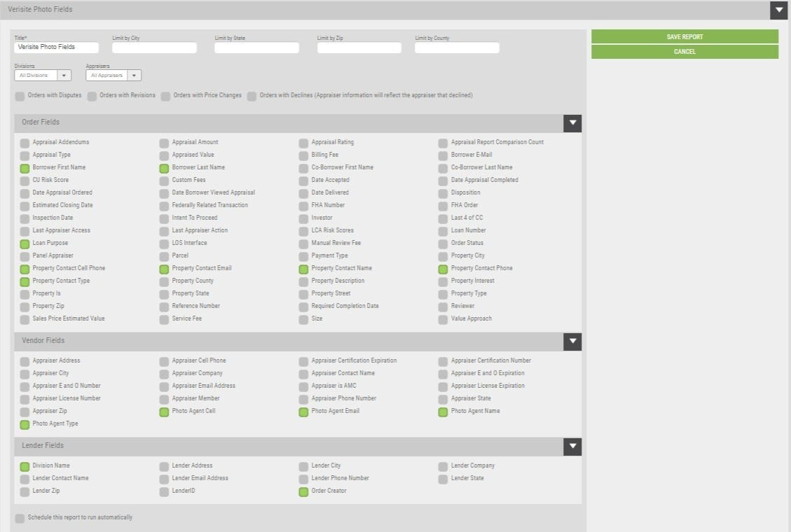Check the Date Delivered checkbox
This screenshot has width=791, height=532.
[303, 193]
